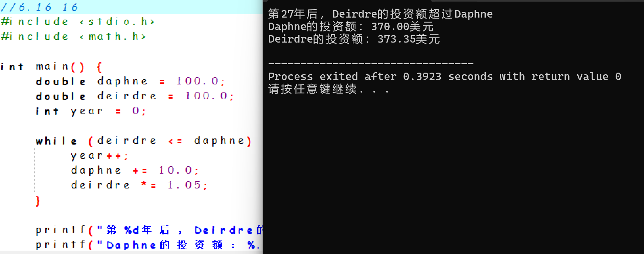Click the "Process exited after 0.3923 seconds" line

click(444, 77)
